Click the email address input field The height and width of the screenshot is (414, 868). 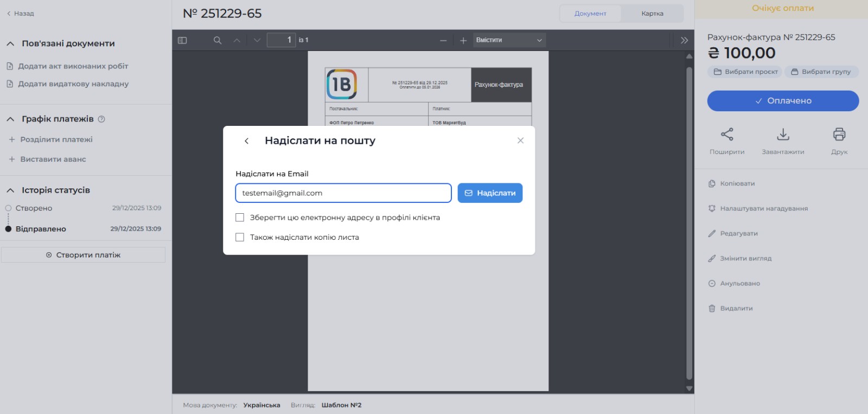pyautogui.click(x=343, y=193)
